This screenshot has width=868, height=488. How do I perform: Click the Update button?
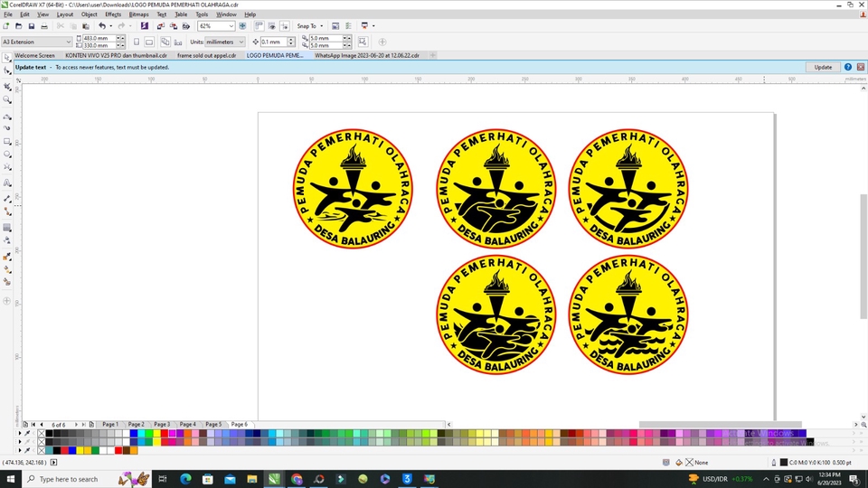point(823,67)
